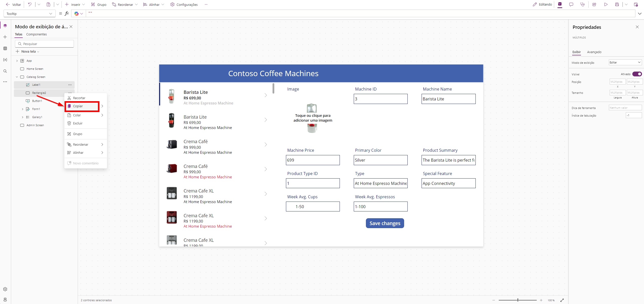The image size is (644, 304).
Task: Preview the app with Play icon
Action: coord(606,5)
